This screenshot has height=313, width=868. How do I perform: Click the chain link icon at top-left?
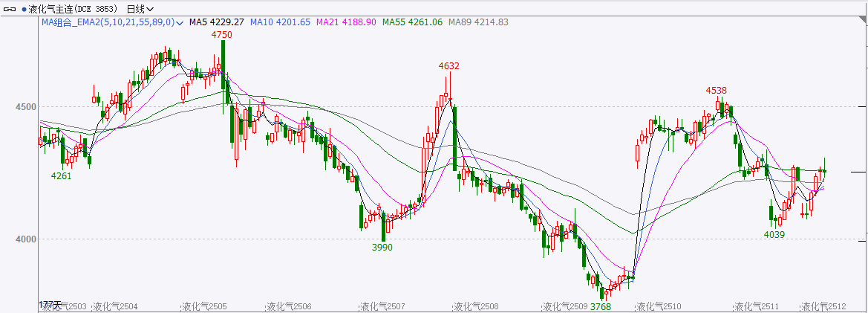point(11,9)
